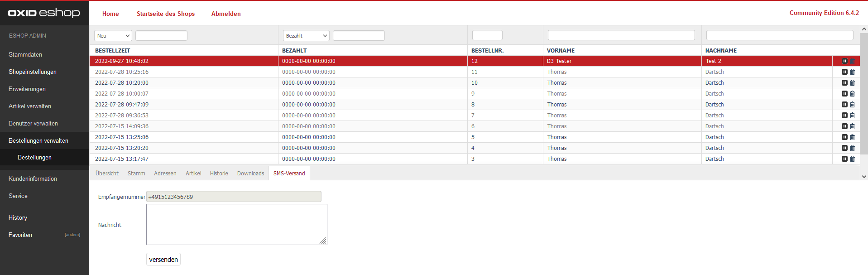The image size is (868, 275).
Task: Open the 'Bezahlt' filter dropdown
Action: coord(306,36)
